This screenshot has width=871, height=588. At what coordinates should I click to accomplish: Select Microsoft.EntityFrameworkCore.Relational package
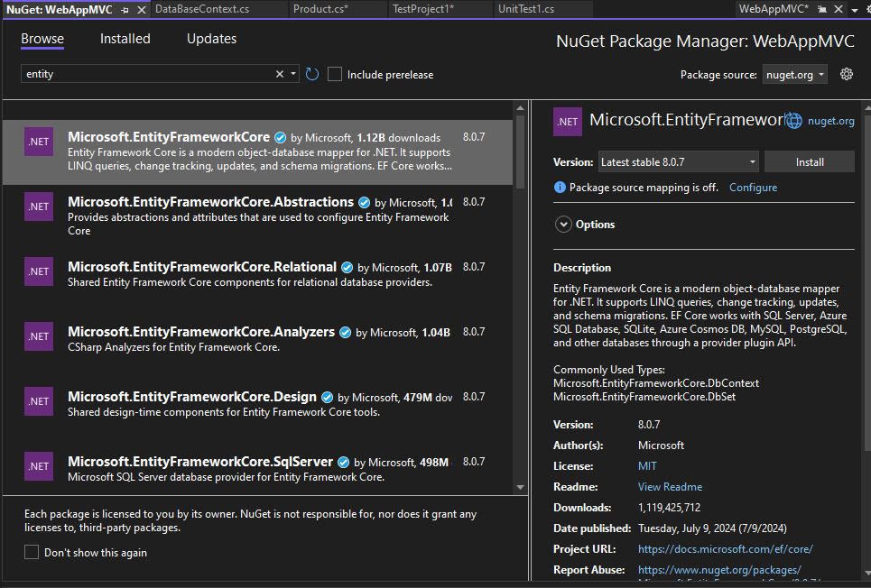coord(258,282)
